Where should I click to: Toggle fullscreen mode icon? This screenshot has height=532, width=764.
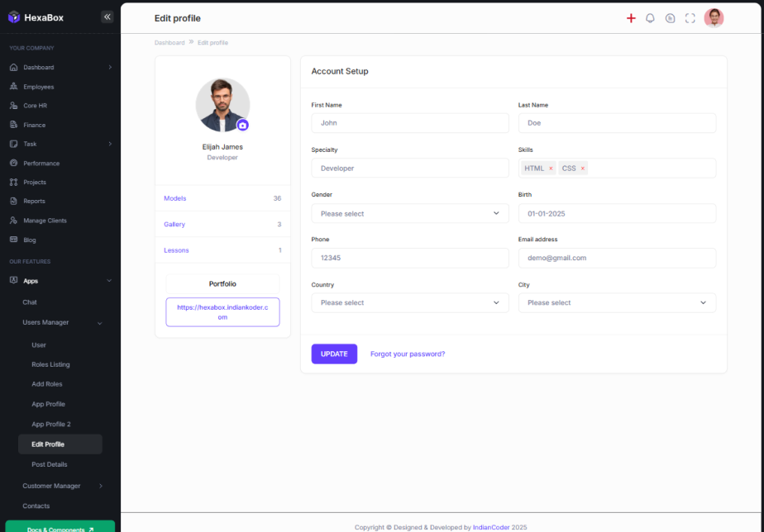(690, 18)
